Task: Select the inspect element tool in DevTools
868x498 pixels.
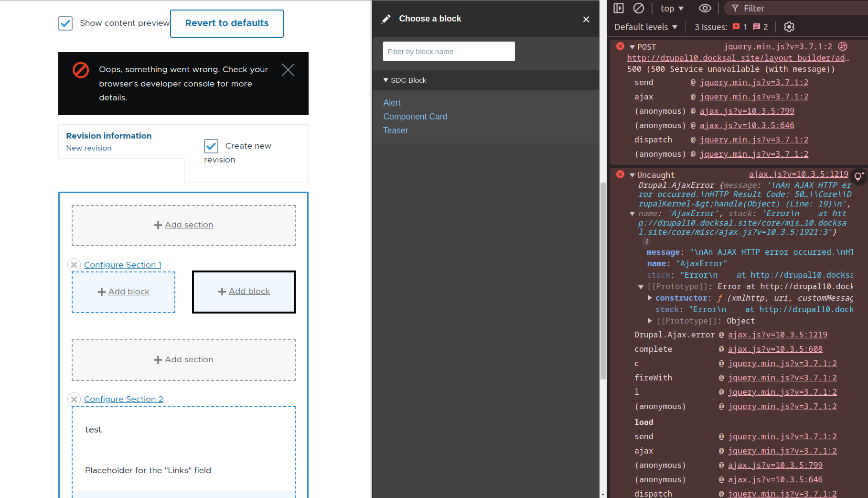Action: click(618, 8)
